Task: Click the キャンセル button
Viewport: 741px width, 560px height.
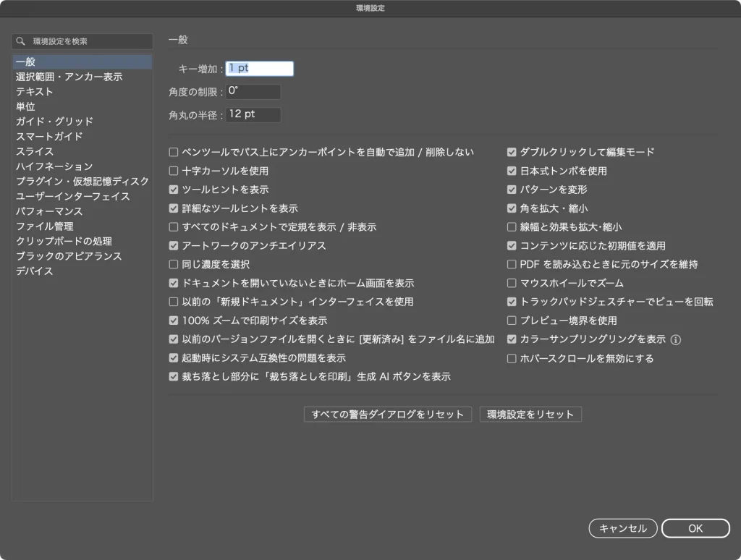Action: click(623, 528)
